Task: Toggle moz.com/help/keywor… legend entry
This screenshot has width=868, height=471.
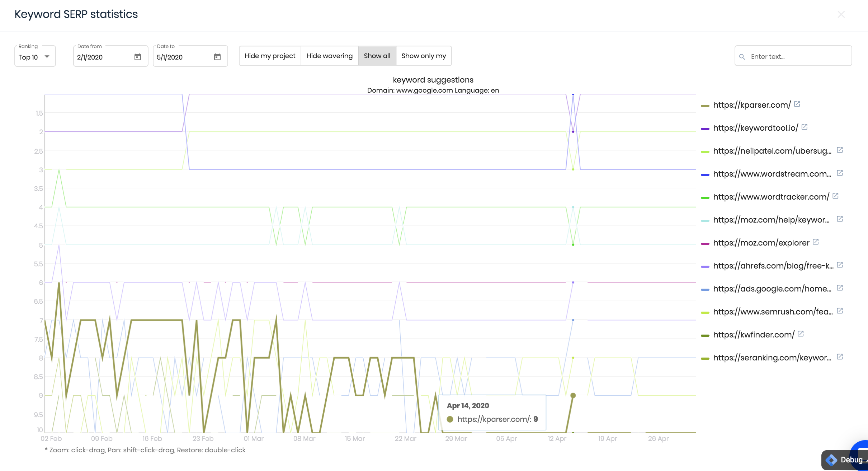Action: 772,220
